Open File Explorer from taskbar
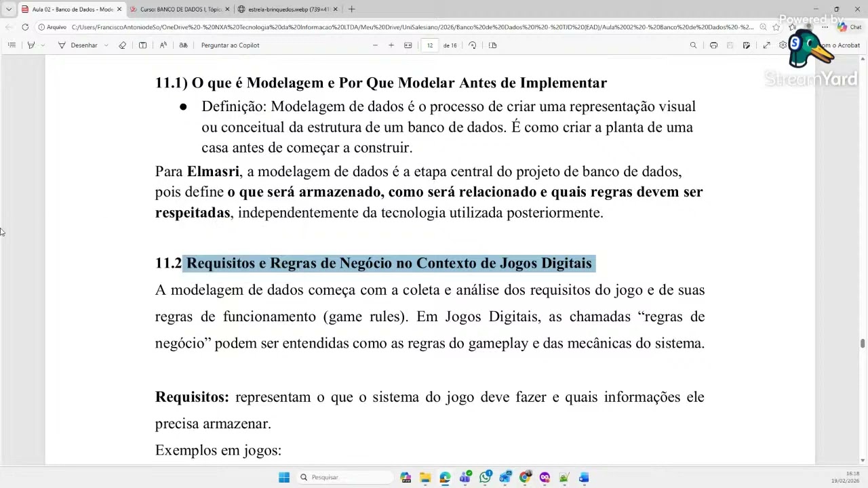This screenshot has width=868, height=488. click(425, 477)
